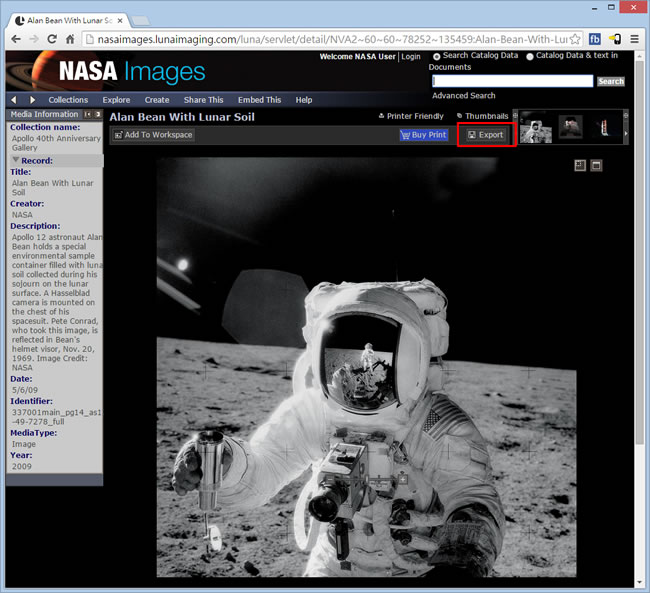
Task: Click Printer Friendly link
Action: [x=411, y=116]
